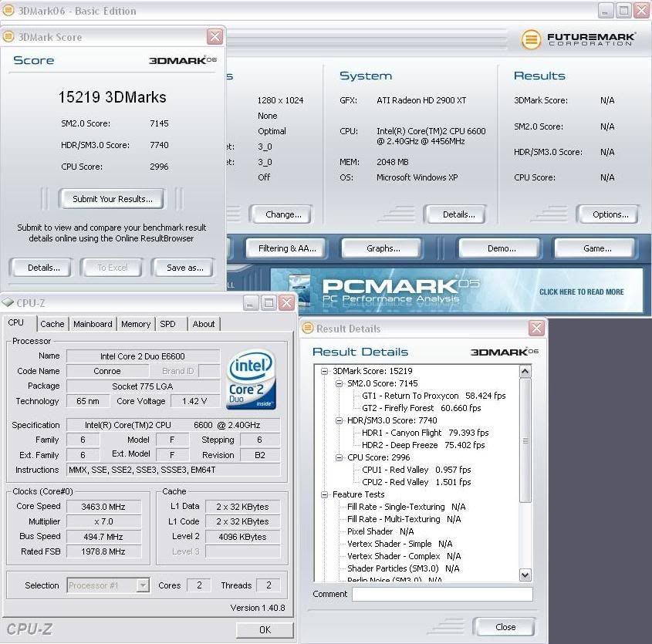Click Save as in the Score window
652x644 pixels.
click(184, 268)
